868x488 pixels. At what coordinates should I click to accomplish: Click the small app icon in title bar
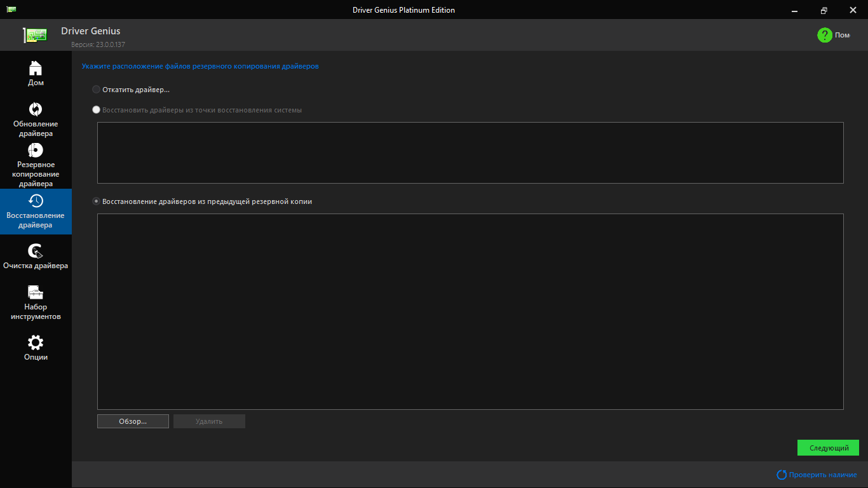pyautogui.click(x=11, y=10)
